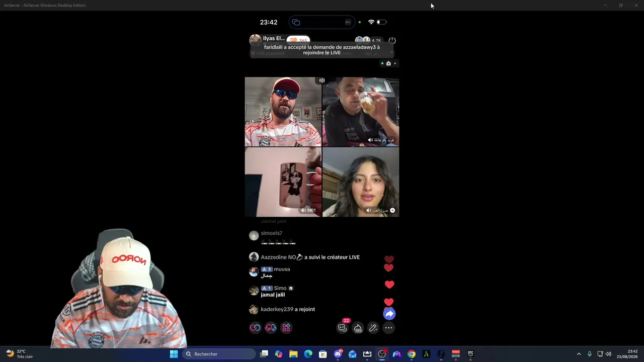This screenshot has height=362, width=644.
Task: Open Task View on the taskbar
Action: click(x=264, y=354)
